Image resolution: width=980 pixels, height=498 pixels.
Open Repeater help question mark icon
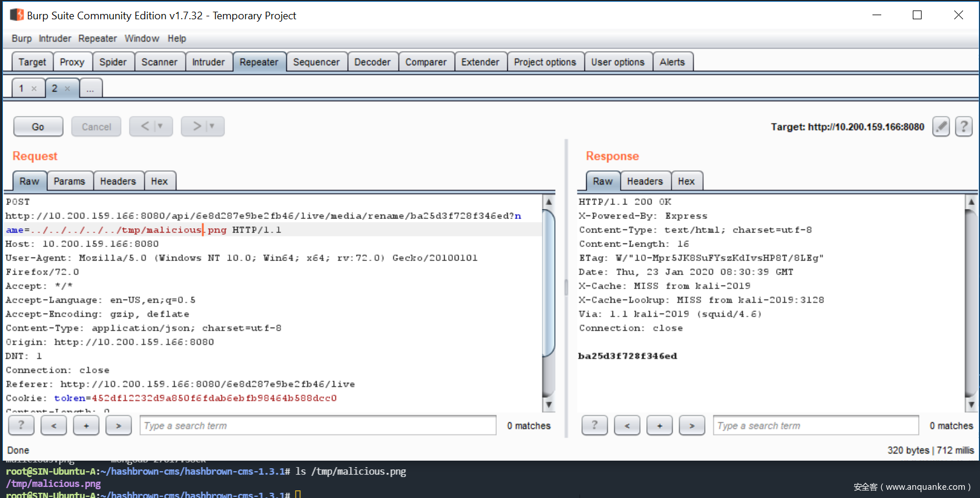pos(964,127)
